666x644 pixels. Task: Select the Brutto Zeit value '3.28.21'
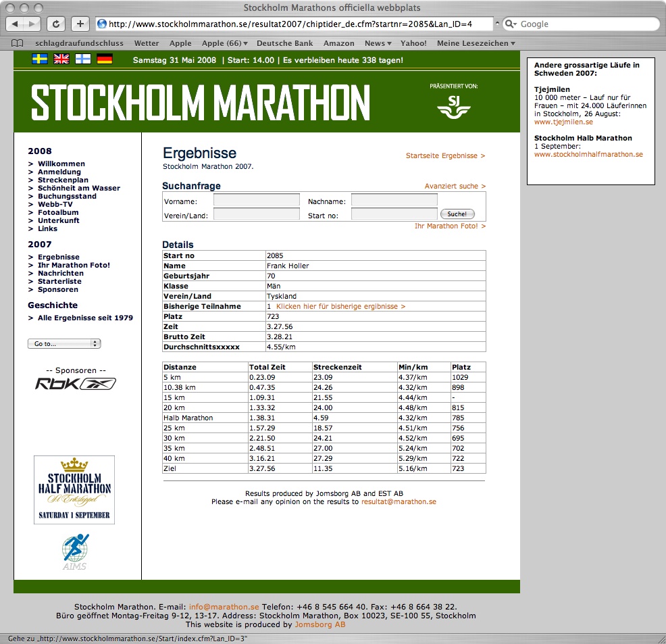pyautogui.click(x=280, y=337)
